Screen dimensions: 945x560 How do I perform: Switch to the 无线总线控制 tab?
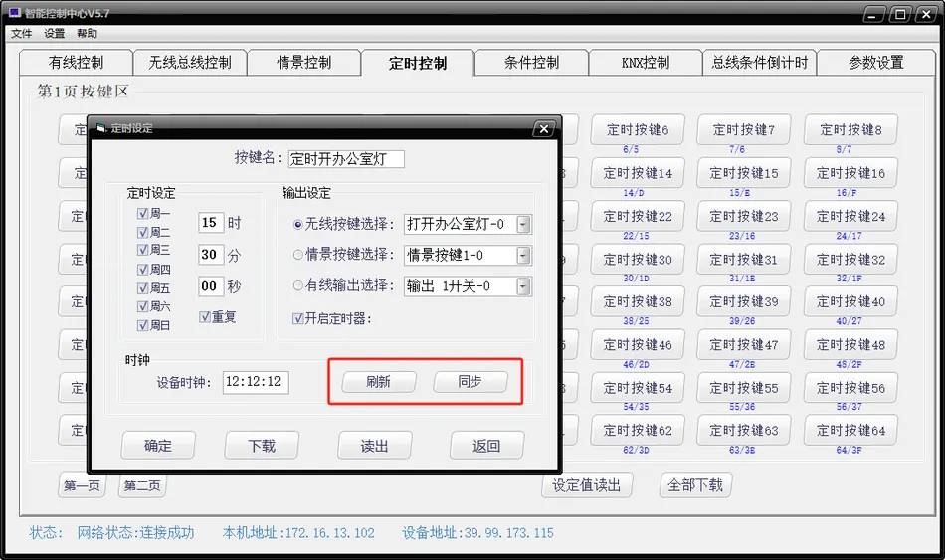[x=190, y=62]
